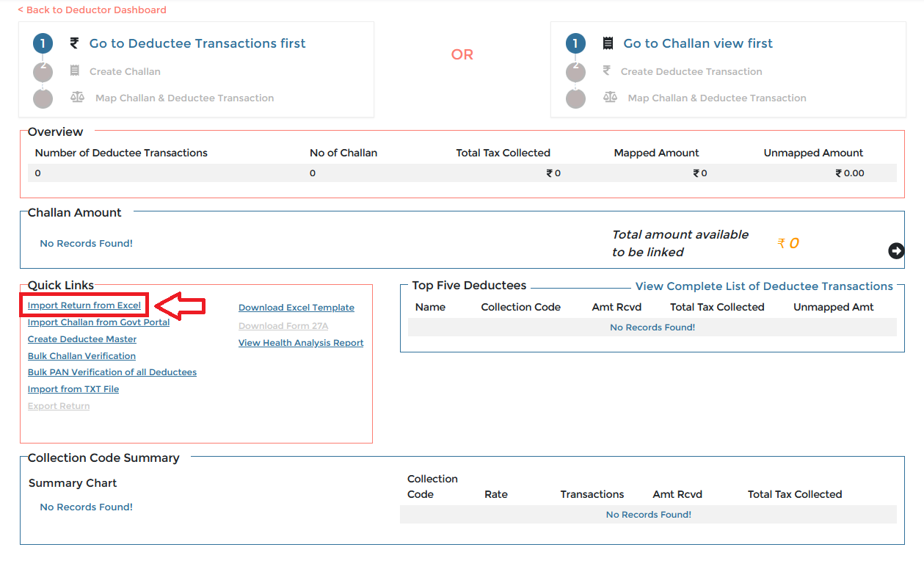Select the Create Challan step
The image size is (924, 561).
(x=125, y=71)
